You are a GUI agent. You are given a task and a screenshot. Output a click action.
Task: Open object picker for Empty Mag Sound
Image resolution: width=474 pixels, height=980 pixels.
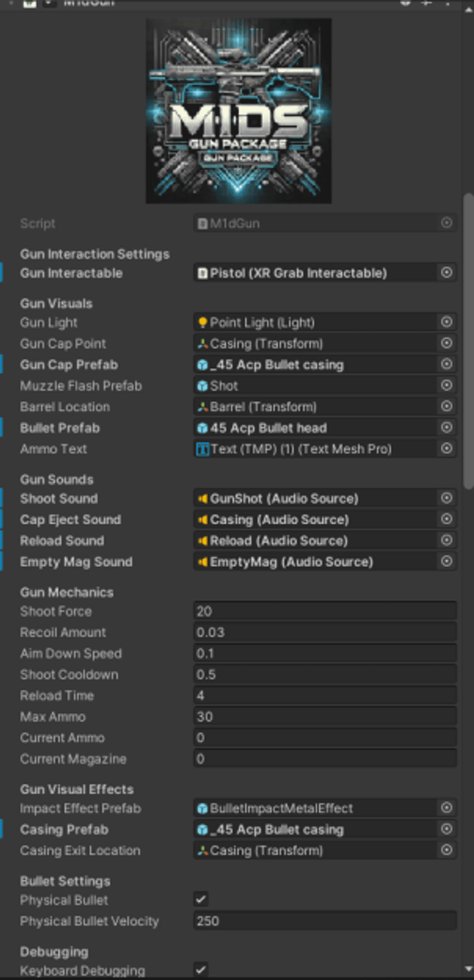coord(446,561)
